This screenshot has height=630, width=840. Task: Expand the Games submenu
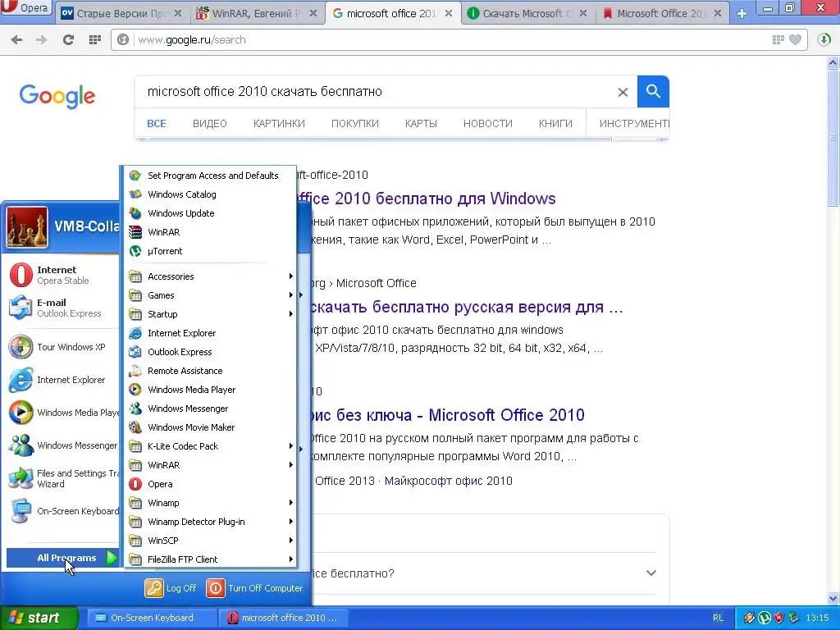pyautogui.click(x=210, y=295)
